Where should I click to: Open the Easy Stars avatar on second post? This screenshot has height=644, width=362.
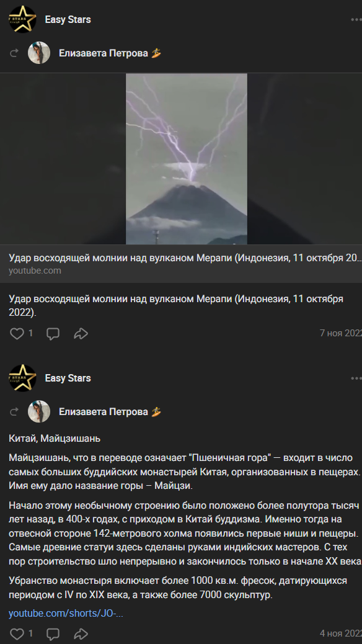(22, 378)
